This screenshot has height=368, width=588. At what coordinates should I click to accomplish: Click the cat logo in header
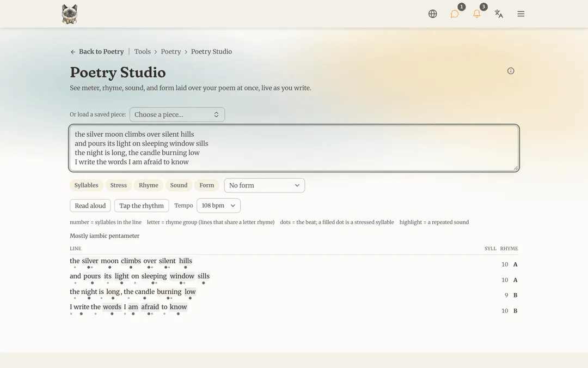70,14
